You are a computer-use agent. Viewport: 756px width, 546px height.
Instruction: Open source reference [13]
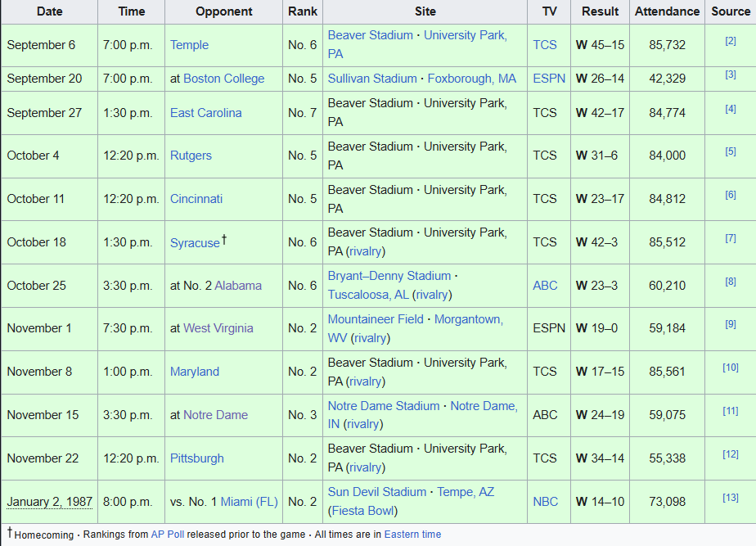coord(731,498)
